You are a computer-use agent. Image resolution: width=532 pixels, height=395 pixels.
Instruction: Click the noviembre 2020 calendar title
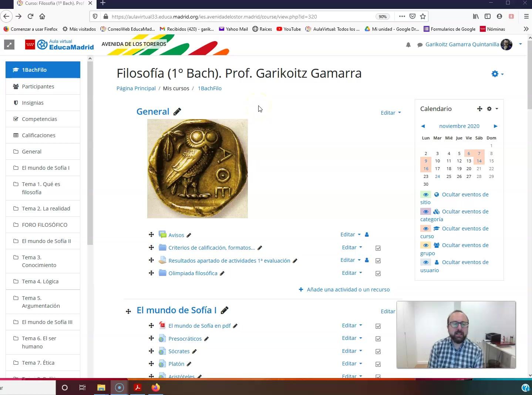459,126
